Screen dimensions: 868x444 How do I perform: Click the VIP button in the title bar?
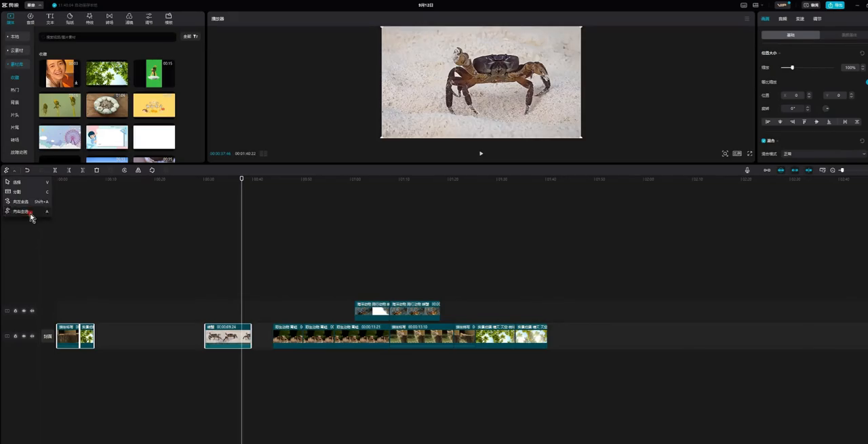pyautogui.click(x=784, y=5)
